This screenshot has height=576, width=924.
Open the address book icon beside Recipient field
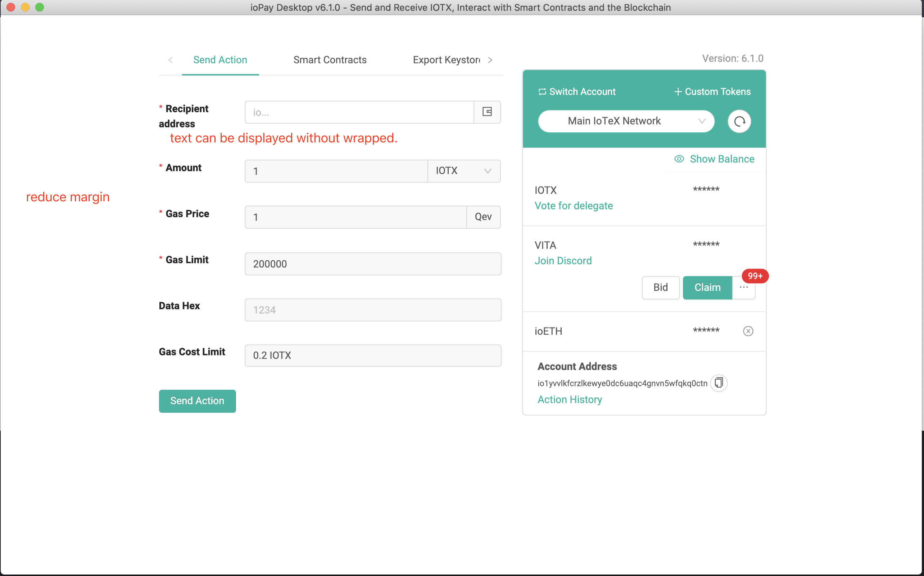[x=487, y=111]
